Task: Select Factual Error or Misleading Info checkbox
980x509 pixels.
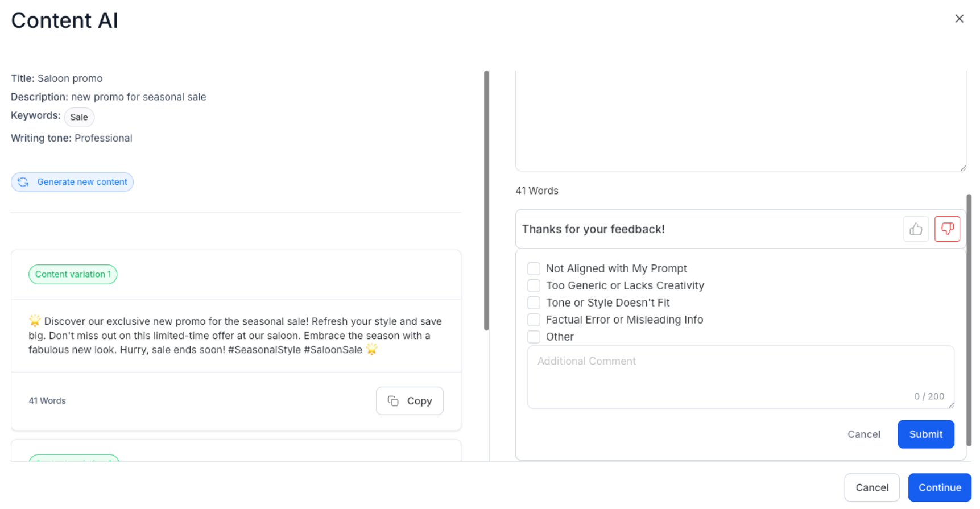Action: point(534,320)
